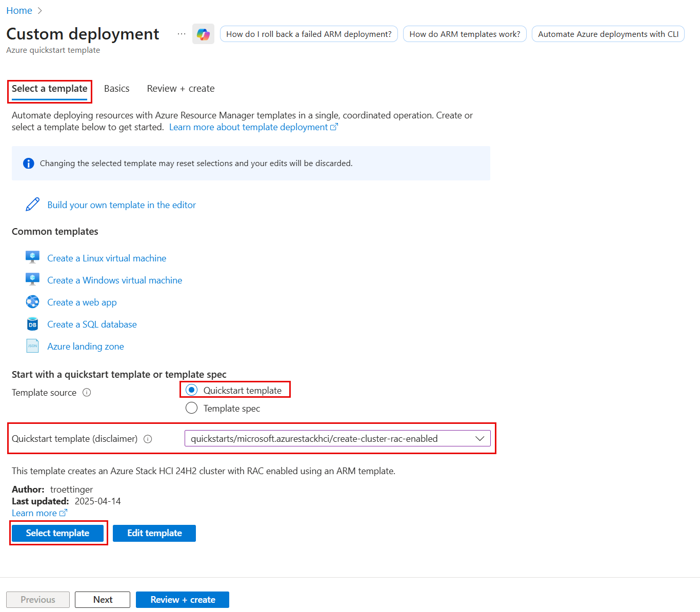Go to the Home breadcrumb link
This screenshot has height=612, width=700.
click(x=19, y=11)
